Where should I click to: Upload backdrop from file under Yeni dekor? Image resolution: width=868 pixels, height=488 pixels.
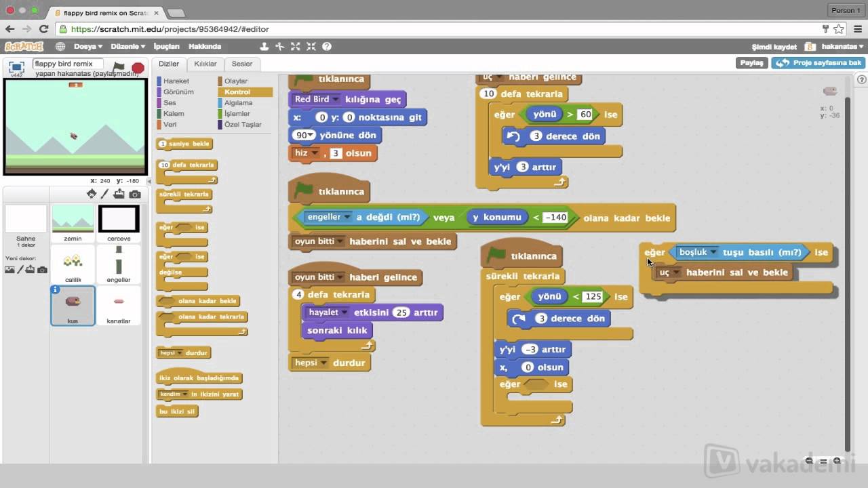(30, 270)
